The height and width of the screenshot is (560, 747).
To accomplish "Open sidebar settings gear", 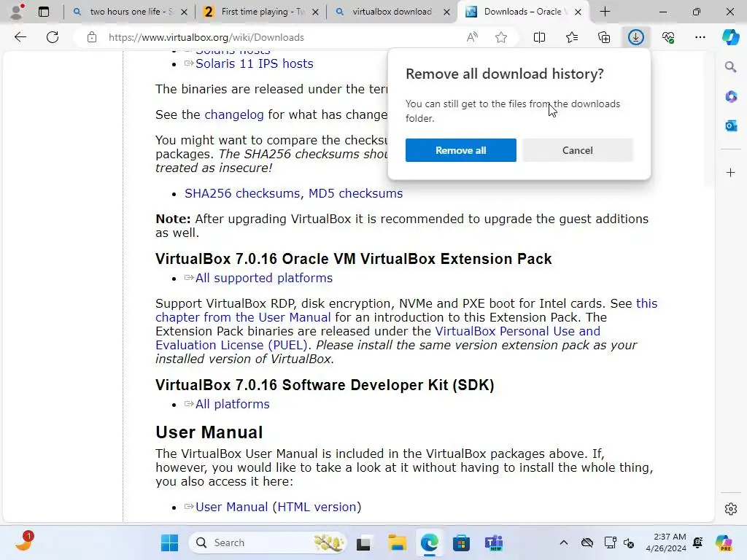I will coord(731,508).
